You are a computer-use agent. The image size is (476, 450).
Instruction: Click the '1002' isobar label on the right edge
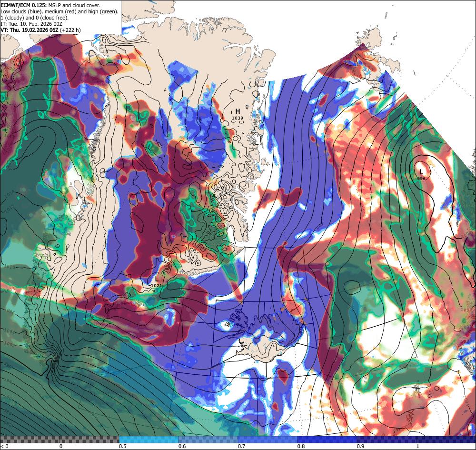[x=466, y=310]
